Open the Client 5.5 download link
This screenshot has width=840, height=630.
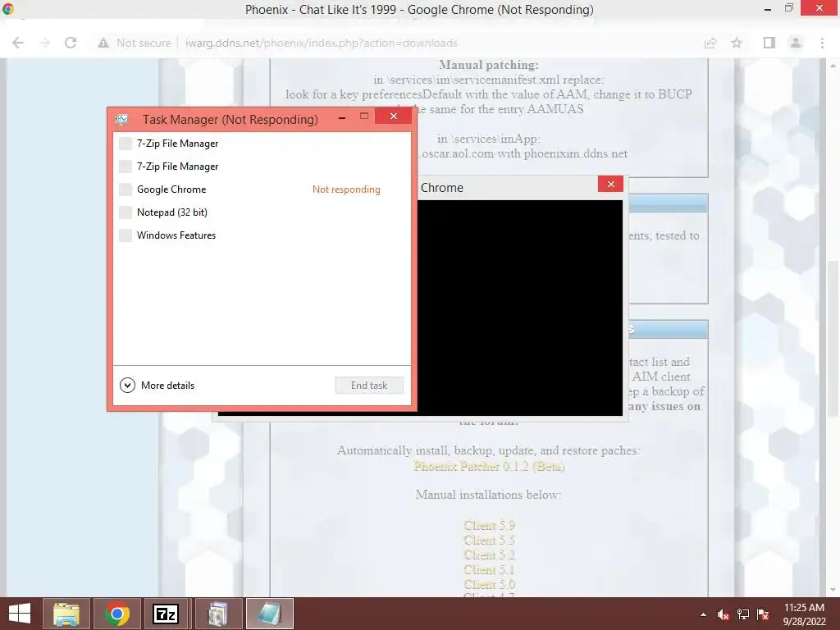point(489,540)
